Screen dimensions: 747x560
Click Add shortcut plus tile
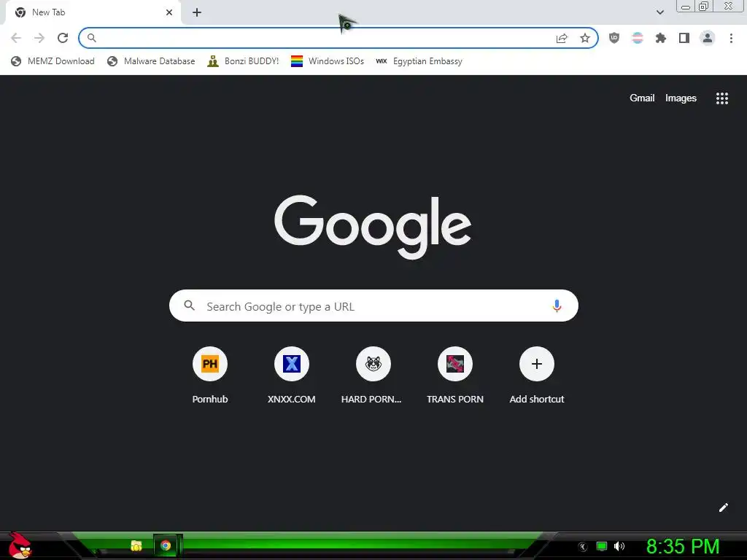(537, 376)
